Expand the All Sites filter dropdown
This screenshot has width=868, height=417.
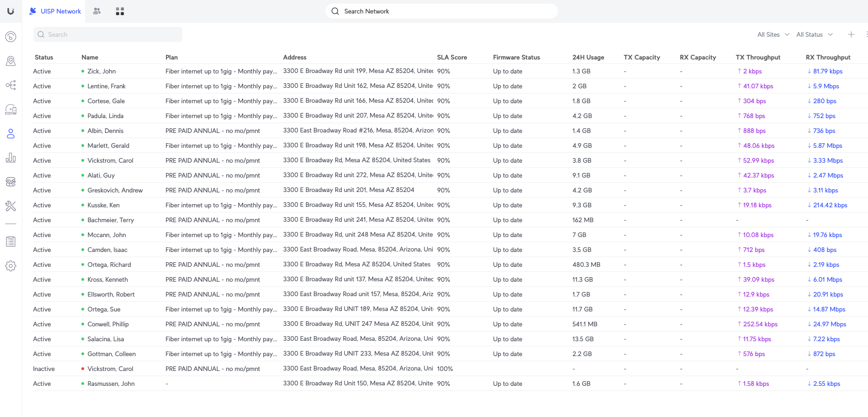click(x=773, y=34)
